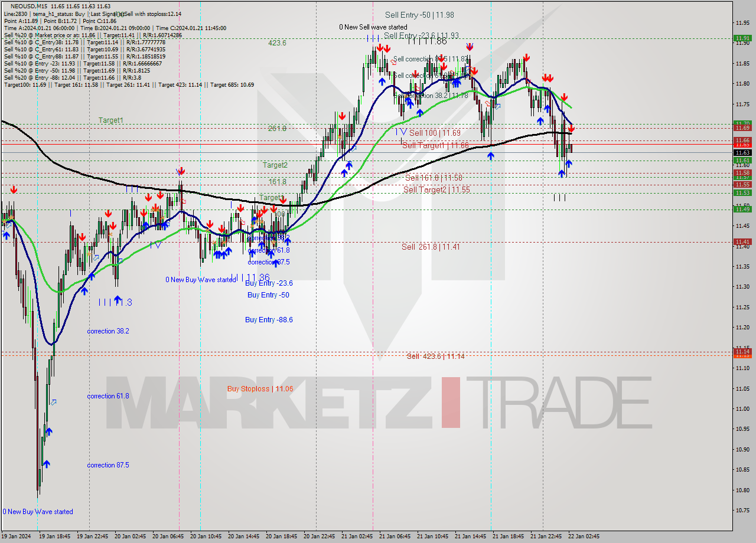Select the 'Sell Entry -50 | 11.98' label
This screenshot has height=543, width=756.
pos(419,15)
